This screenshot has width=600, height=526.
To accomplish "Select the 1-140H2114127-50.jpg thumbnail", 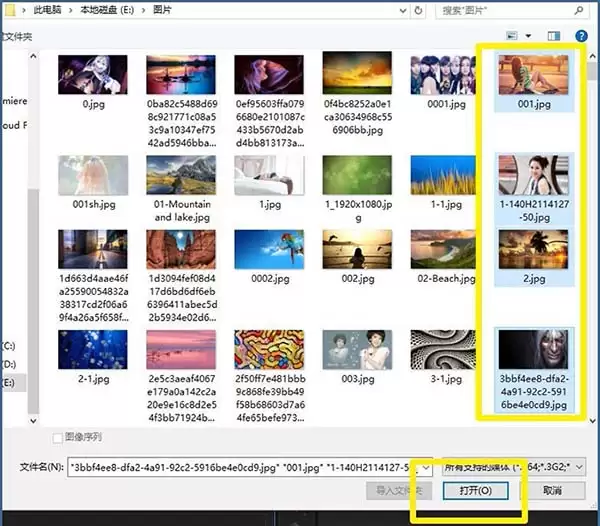I will (533, 175).
